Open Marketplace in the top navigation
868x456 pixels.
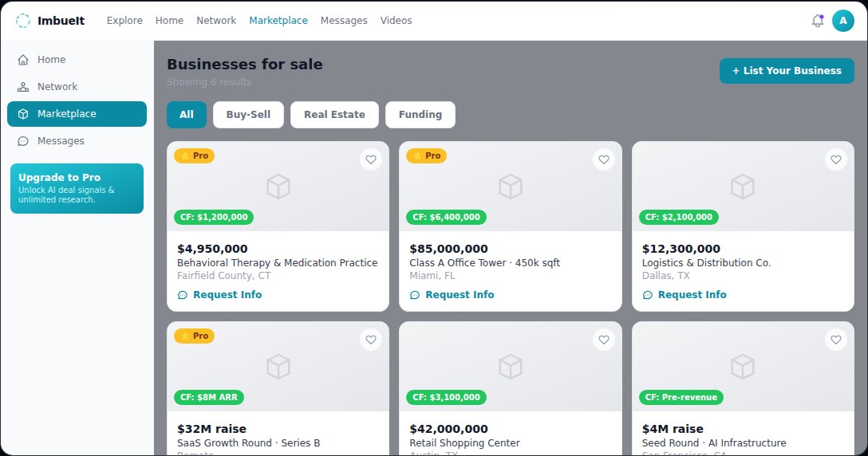click(278, 21)
